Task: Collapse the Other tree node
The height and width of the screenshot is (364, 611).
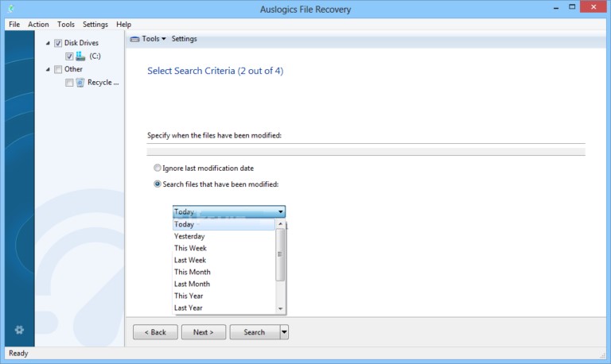Action: [48, 69]
